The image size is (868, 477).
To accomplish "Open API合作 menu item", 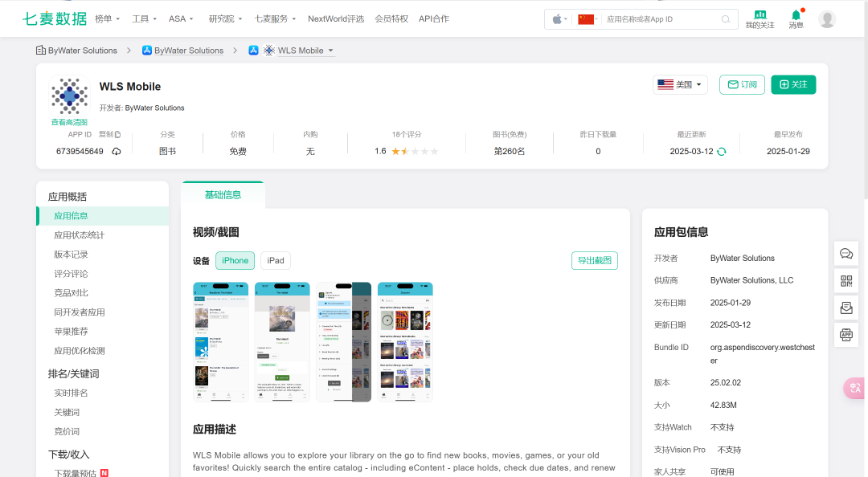I will (433, 18).
